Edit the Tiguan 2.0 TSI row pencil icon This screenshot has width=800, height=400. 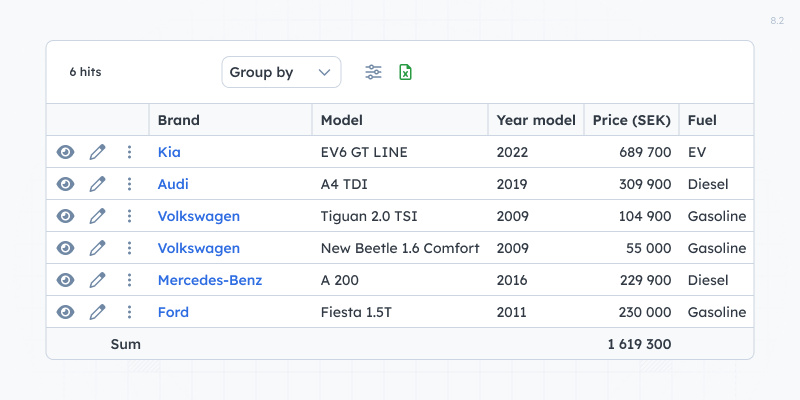point(97,216)
